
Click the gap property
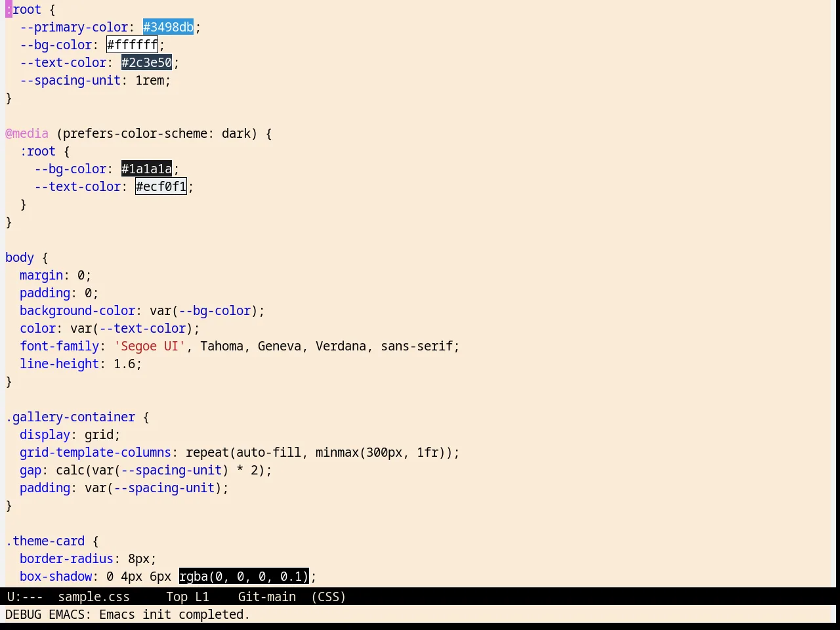pyautogui.click(x=30, y=470)
